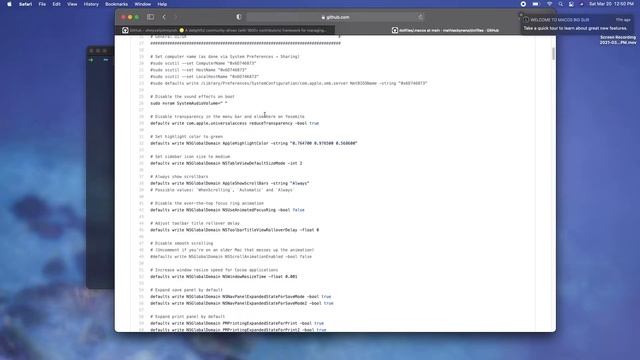Click the '# Set highlight color to green' comment
Image resolution: width=640 pixels, height=360 pixels.
coord(186,136)
